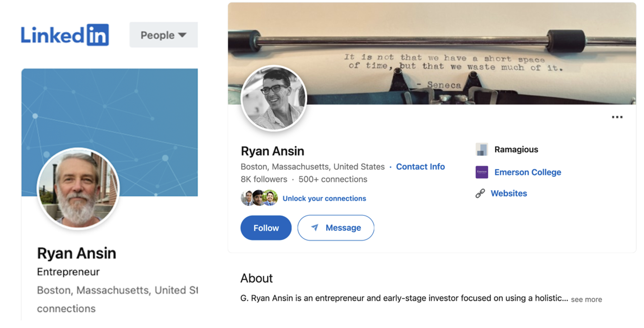
Task: Expand the About text with see more
Action: [x=586, y=299]
